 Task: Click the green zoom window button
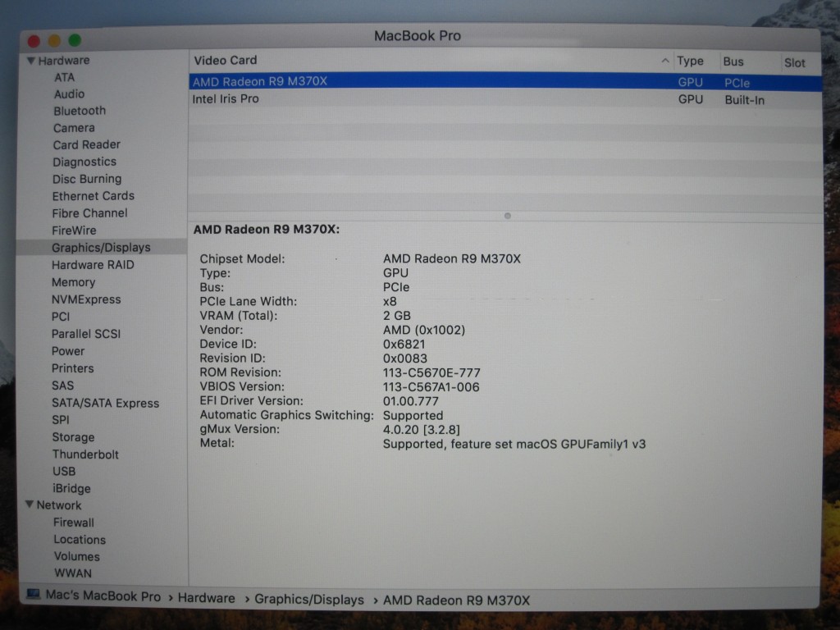click(75, 39)
